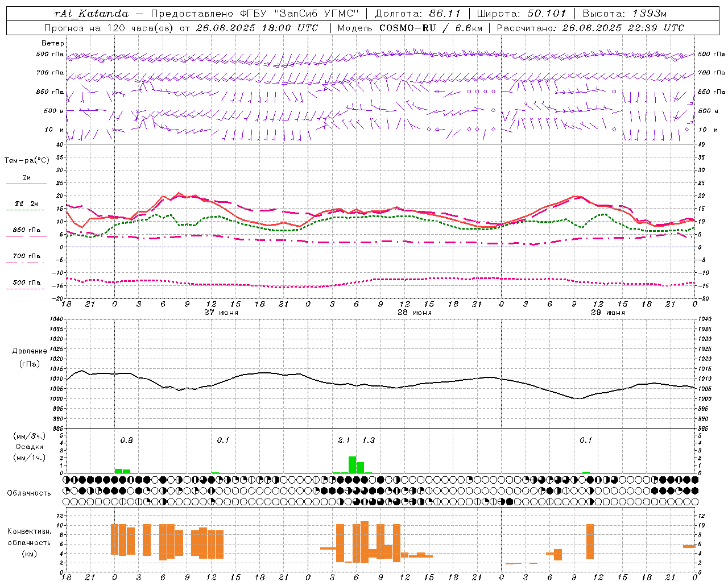728x582 pixels.
Task: Select the forecast start "26.06.2025 18:00 UTC"
Action: (257, 28)
